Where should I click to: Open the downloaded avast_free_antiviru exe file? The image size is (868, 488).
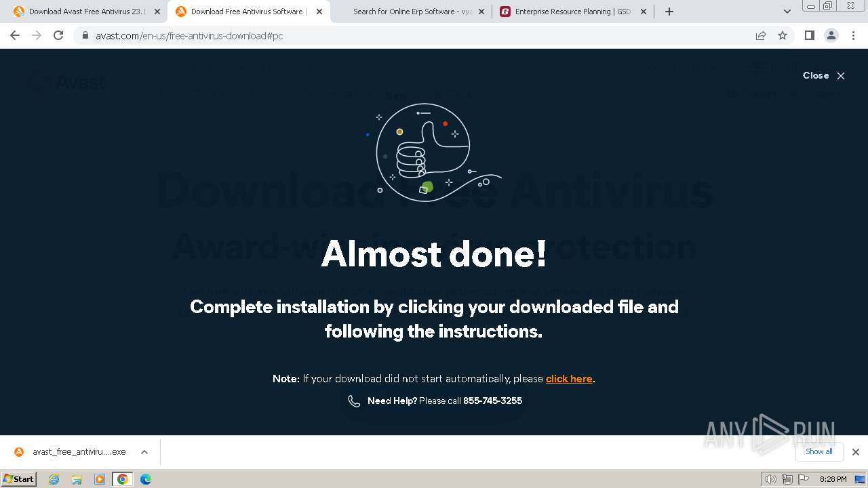(x=79, y=452)
